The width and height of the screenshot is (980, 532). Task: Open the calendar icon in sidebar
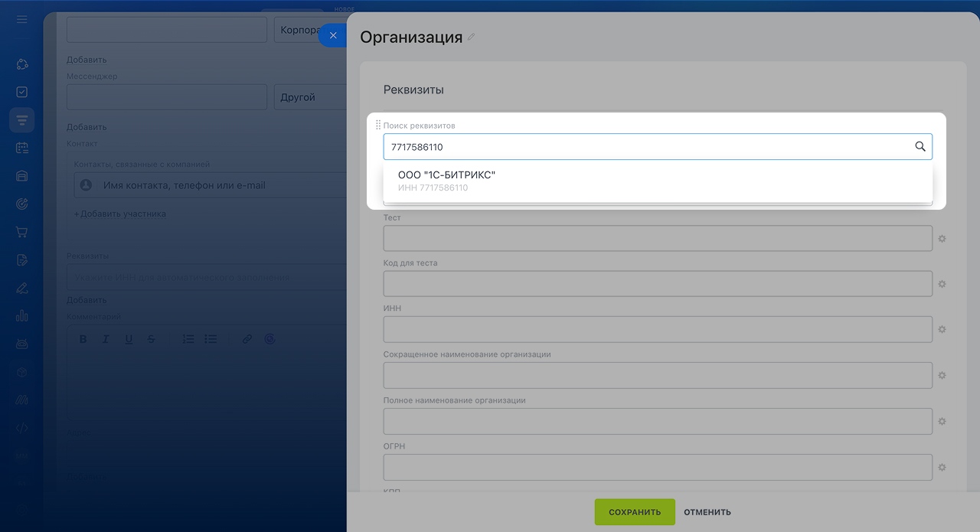(x=21, y=148)
